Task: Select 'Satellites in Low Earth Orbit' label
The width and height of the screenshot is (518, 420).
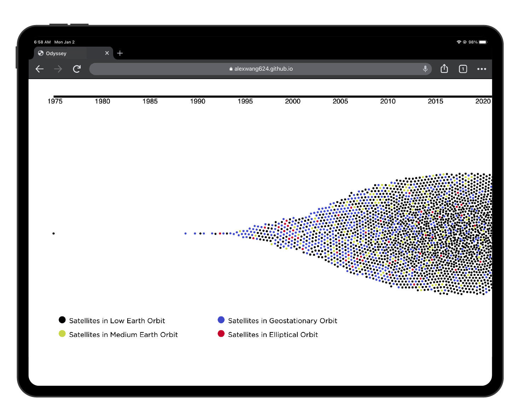Action: tap(117, 321)
